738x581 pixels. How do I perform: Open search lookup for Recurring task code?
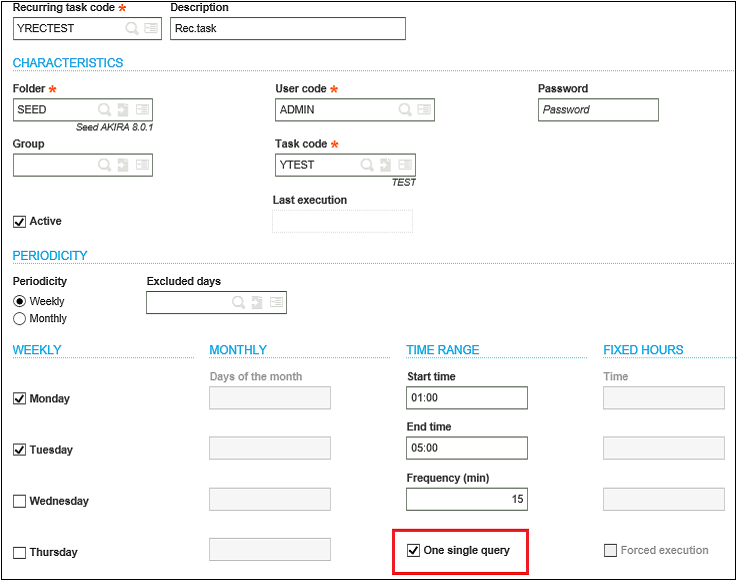(132, 28)
